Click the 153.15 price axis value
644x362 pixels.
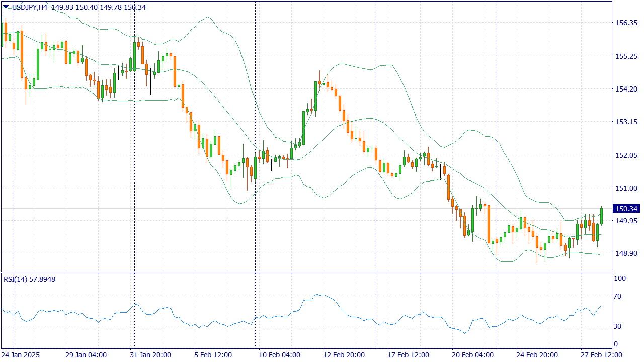tap(626, 122)
